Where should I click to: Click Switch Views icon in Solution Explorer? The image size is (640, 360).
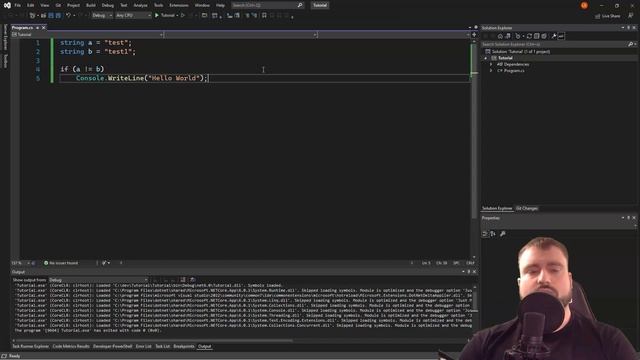(508, 36)
